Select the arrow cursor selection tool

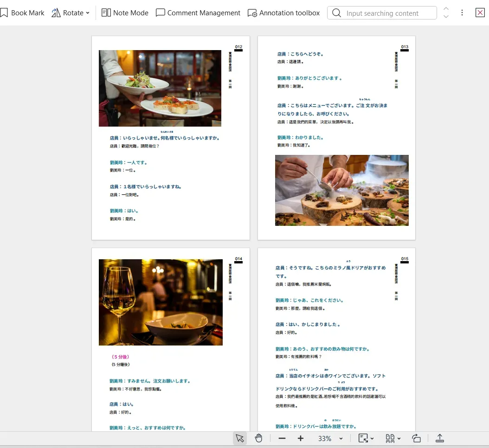pos(239,438)
